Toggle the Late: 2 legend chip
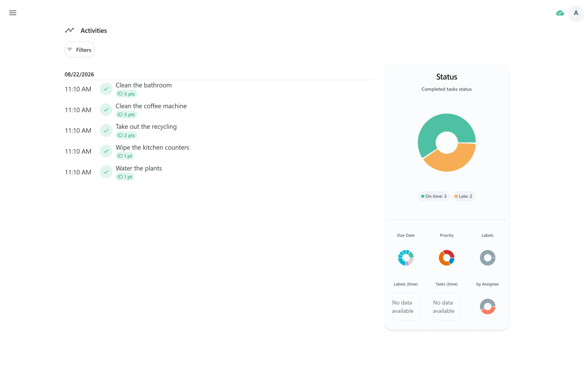The image size is (588, 368). click(463, 196)
